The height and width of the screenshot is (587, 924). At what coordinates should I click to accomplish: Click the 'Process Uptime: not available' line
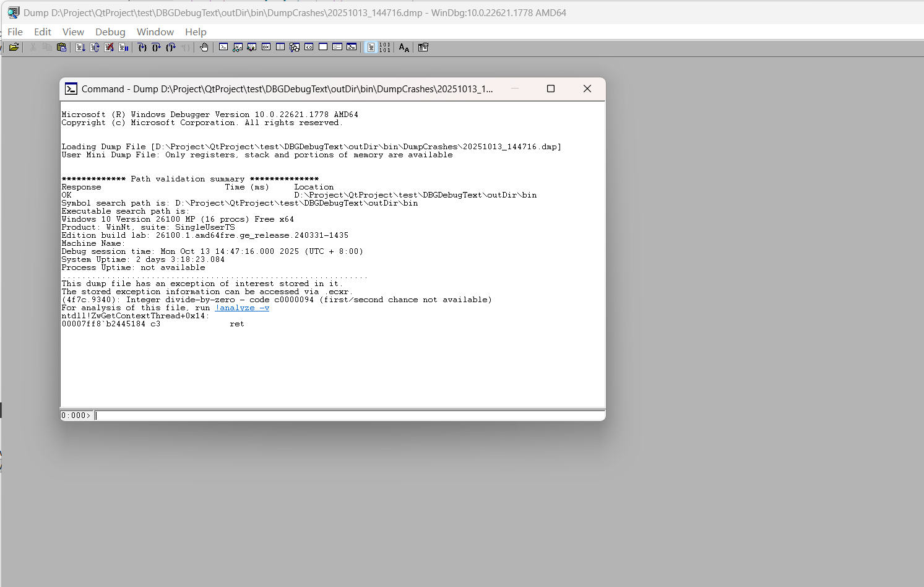(x=133, y=267)
